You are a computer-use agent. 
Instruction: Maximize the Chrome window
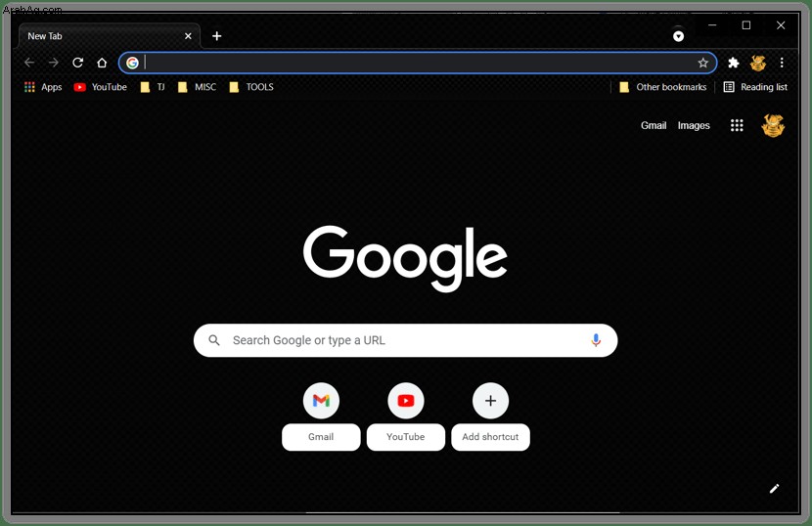click(x=746, y=24)
